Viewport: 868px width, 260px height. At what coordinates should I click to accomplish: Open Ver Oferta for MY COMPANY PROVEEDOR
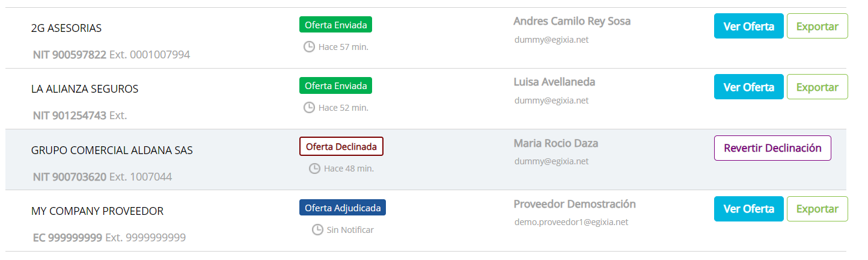click(x=748, y=209)
